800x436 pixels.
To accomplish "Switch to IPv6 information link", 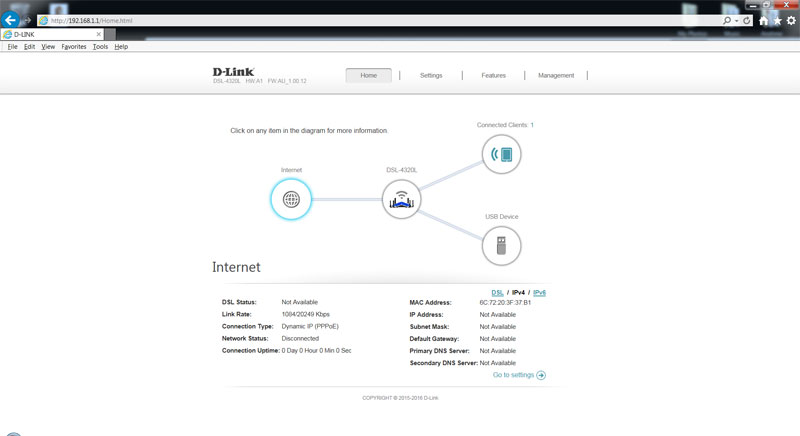I will tap(539, 293).
